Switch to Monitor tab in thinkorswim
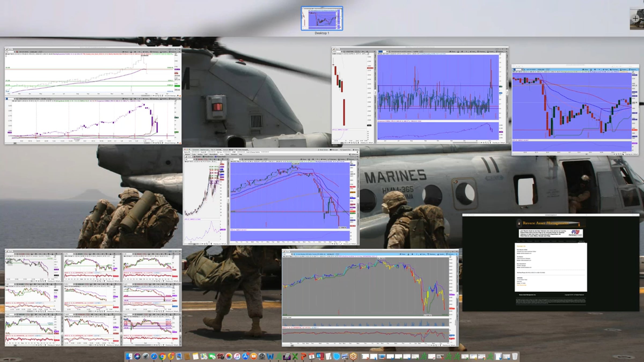The width and height of the screenshot is (644, 362). click(x=188, y=154)
